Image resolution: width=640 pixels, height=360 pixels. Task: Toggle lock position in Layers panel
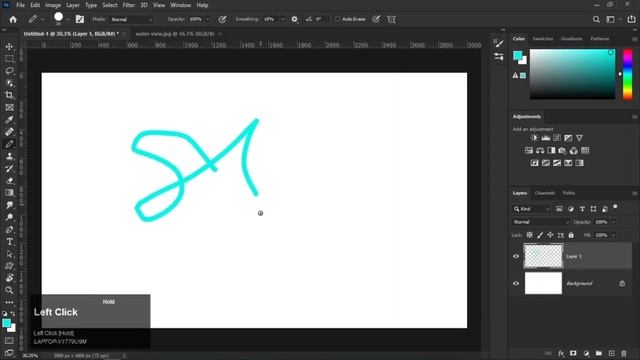tap(550, 235)
